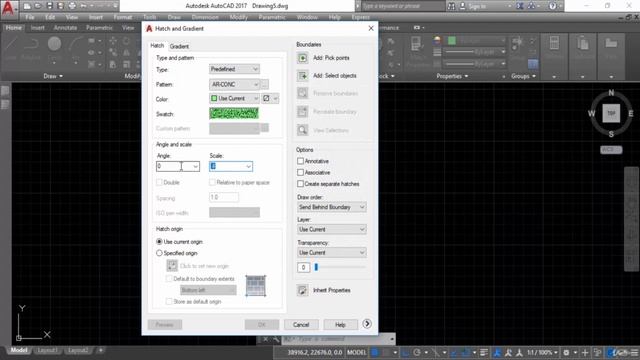This screenshot has width=640, height=360.
Task: Open the Insert ribbon tab
Action: pos(38,28)
